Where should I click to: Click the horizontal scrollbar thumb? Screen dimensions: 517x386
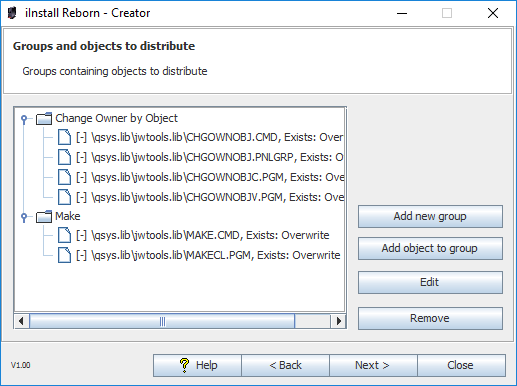(162, 321)
